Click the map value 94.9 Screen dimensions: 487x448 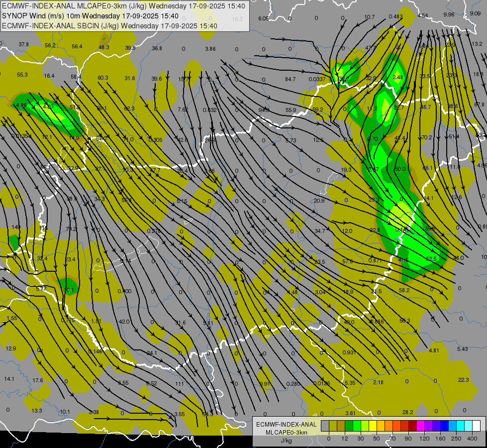264,110
